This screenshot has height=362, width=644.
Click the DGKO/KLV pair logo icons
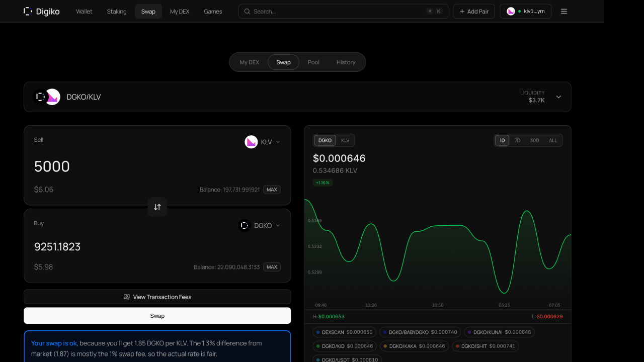pyautogui.click(x=46, y=97)
